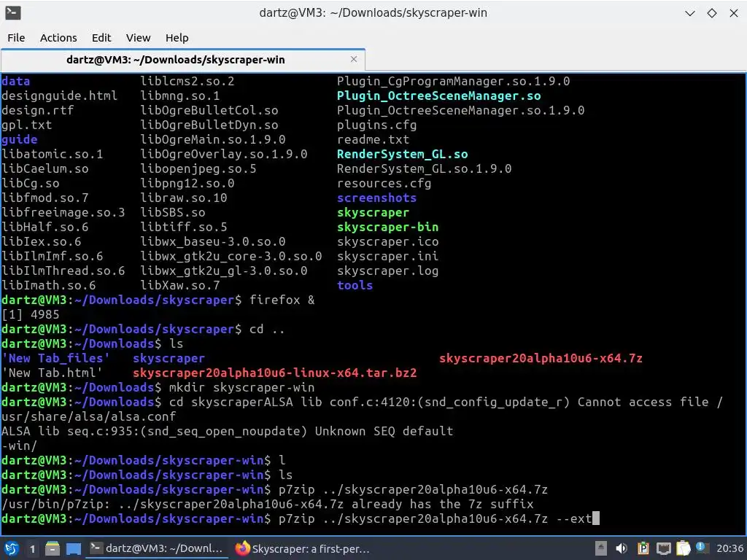The width and height of the screenshot is (747, 560).
Task: Click 'plugins.cfg' in the listing
Action: (x=377, y=125)
